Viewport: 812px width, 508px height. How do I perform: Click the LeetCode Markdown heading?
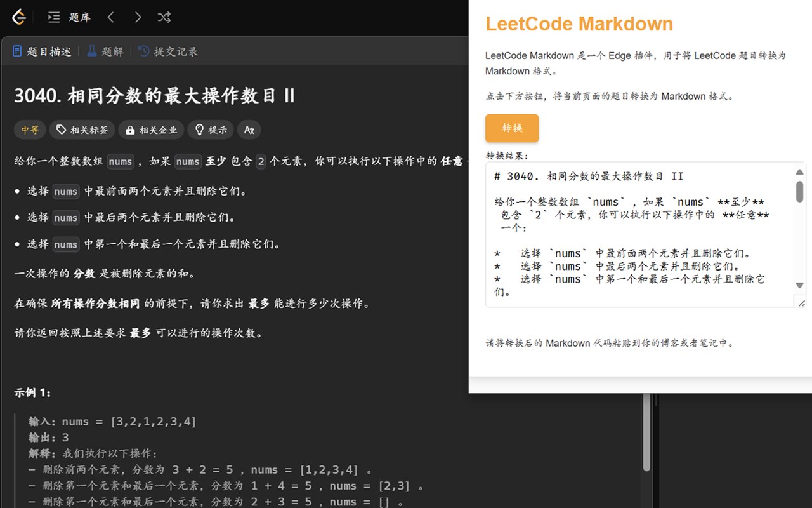(x=579, y=24)
